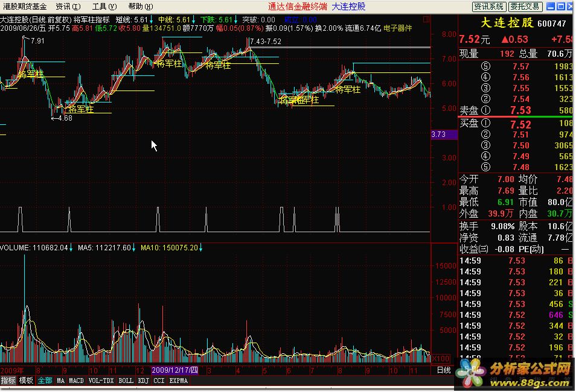This screenshot has height=392, width=576.
Task: Click the 净资 0.83 value
Action: 506,238
